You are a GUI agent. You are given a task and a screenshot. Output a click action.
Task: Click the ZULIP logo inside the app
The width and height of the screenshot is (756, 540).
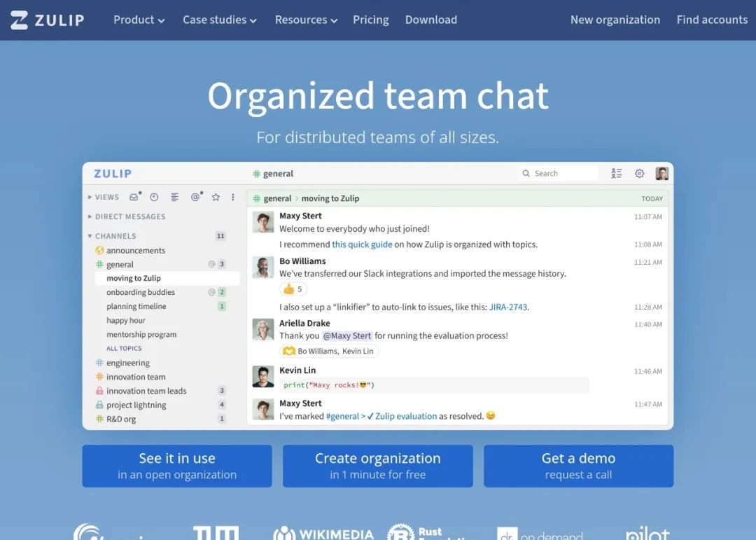(112, 173)
